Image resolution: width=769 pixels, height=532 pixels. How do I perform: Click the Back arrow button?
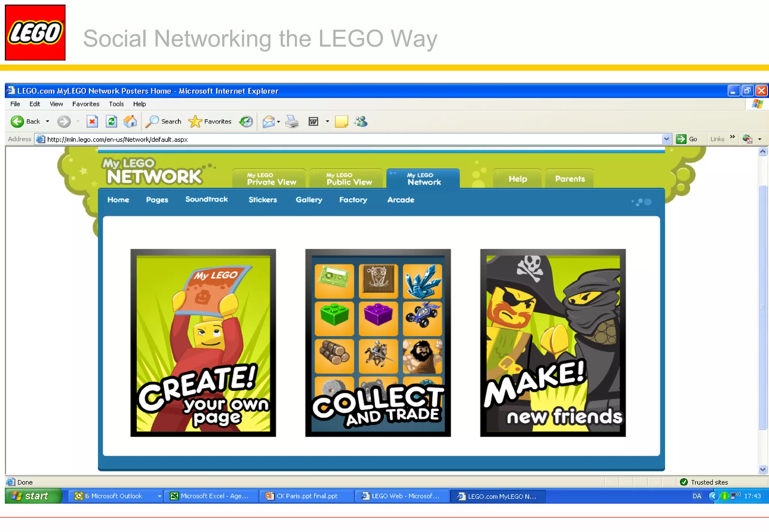pyautogui.click(x=17, y=122)
